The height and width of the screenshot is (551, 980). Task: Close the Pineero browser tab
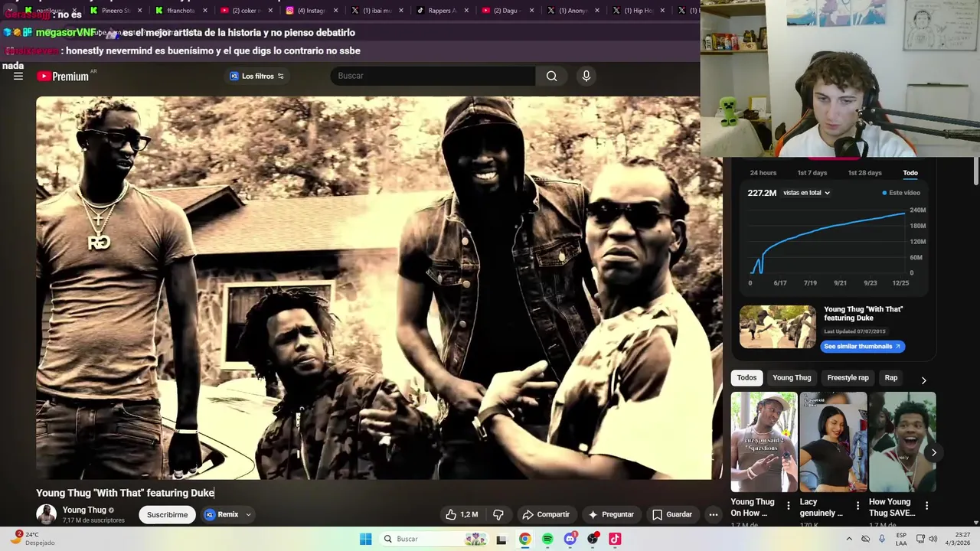tap(139, 11)
